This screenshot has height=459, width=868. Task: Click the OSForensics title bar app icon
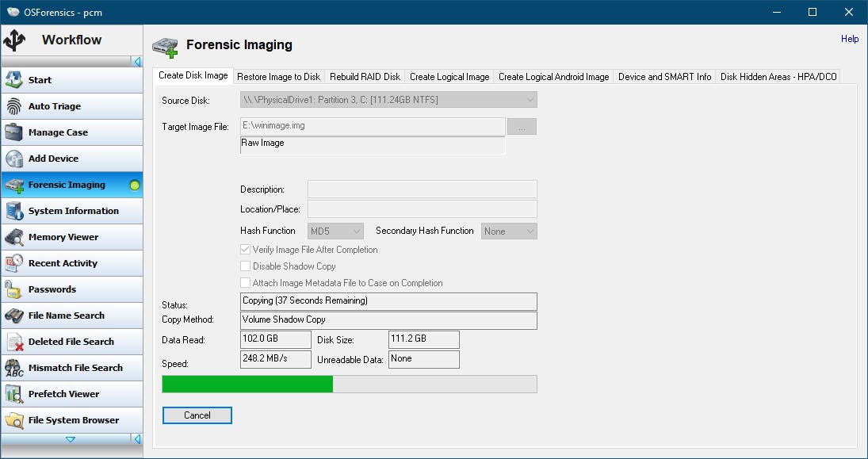click(13, 12)
